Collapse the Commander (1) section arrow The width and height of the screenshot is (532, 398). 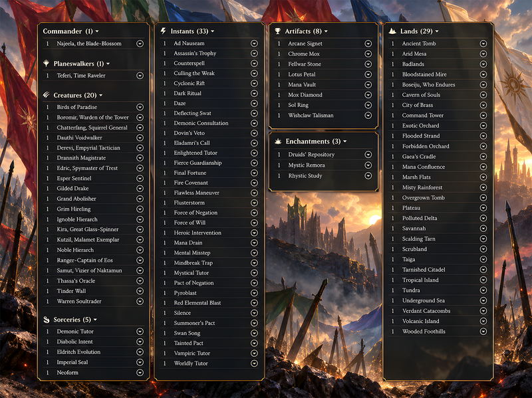pos(97,31)
